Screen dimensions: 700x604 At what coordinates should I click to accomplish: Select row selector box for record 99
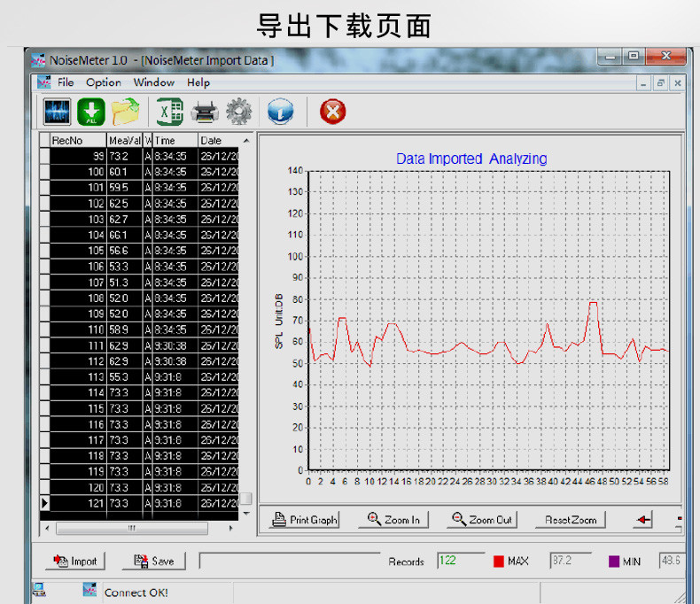(x=44, y=156)
